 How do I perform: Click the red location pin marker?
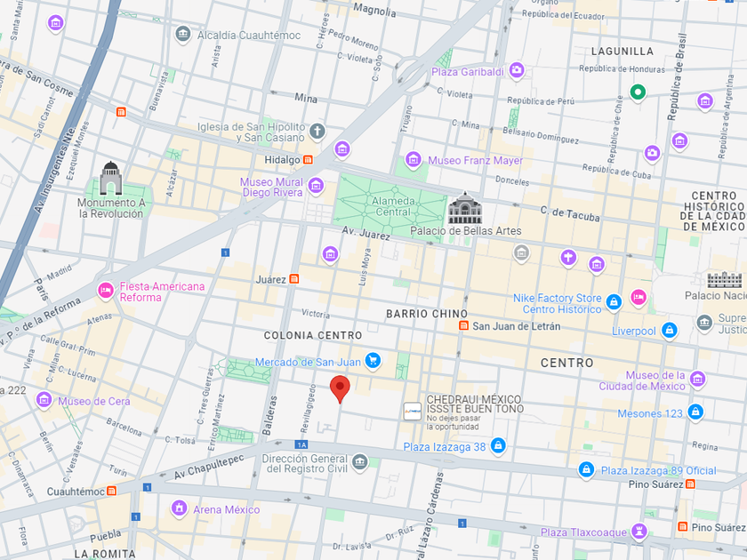coord(340,389)
